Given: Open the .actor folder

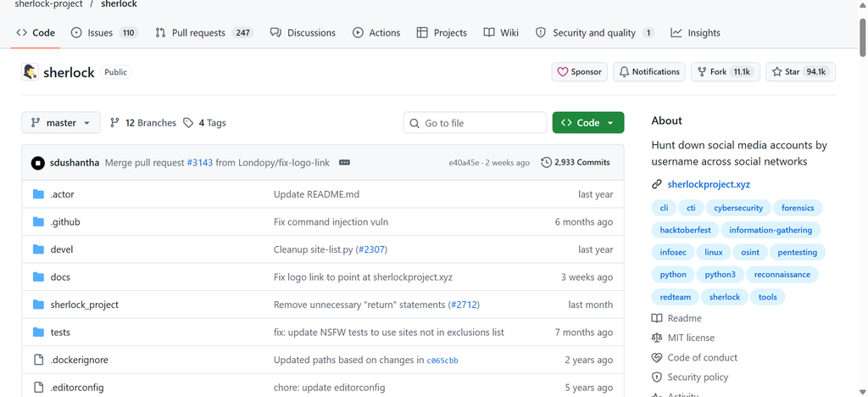Looking at the screenshot, I should coord(62,194).
